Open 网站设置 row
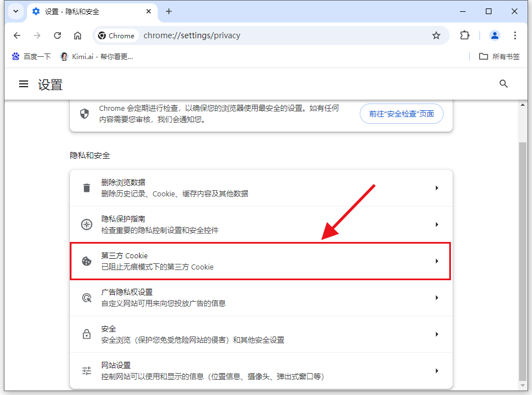 261,371
